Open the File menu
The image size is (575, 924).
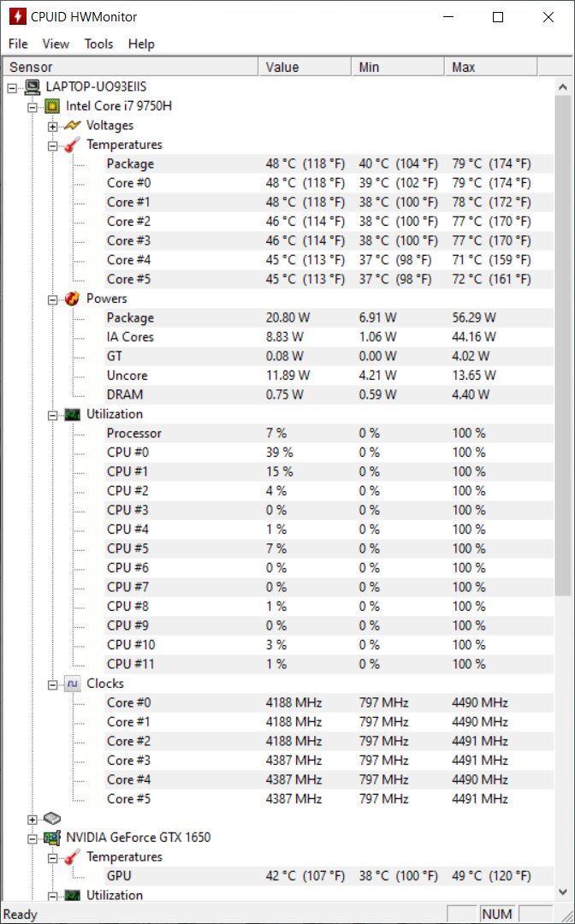(18, 44)
